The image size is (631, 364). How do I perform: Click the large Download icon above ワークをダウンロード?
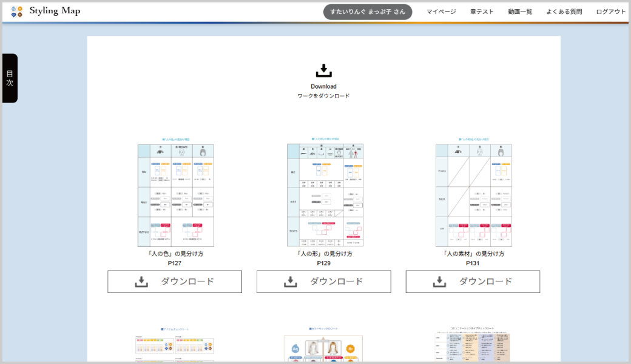pos(323,70)
